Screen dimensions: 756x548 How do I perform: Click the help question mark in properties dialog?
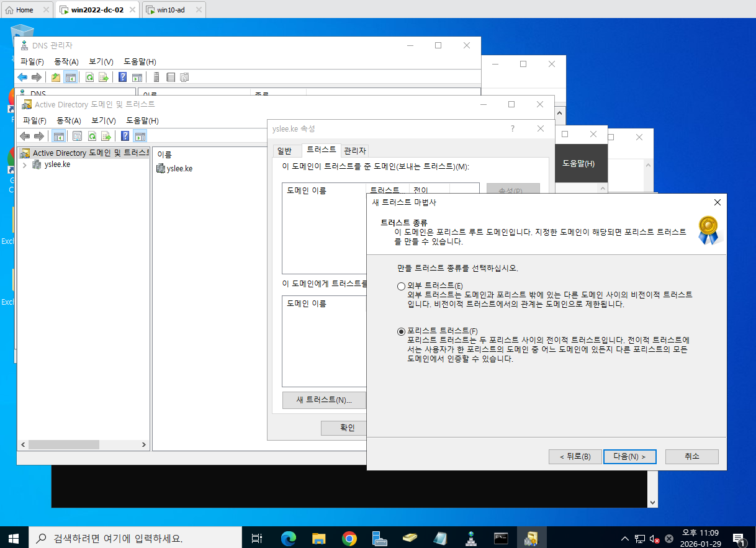pos(513,128)
